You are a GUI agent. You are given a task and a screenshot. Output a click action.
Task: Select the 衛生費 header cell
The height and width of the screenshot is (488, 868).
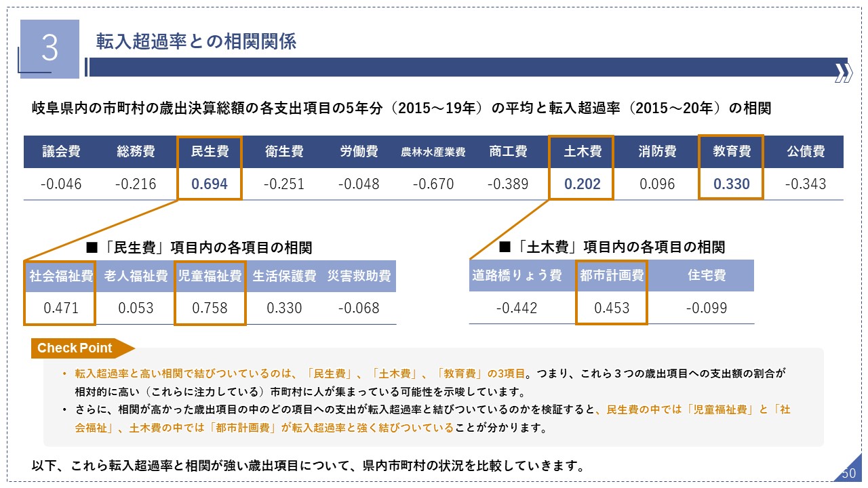[285, 152]
